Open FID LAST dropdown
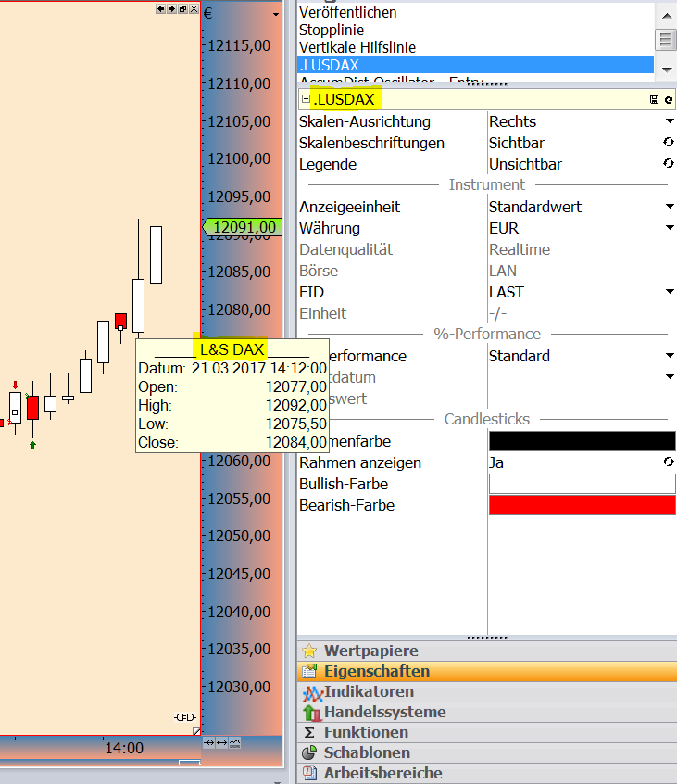 (670, 292)
